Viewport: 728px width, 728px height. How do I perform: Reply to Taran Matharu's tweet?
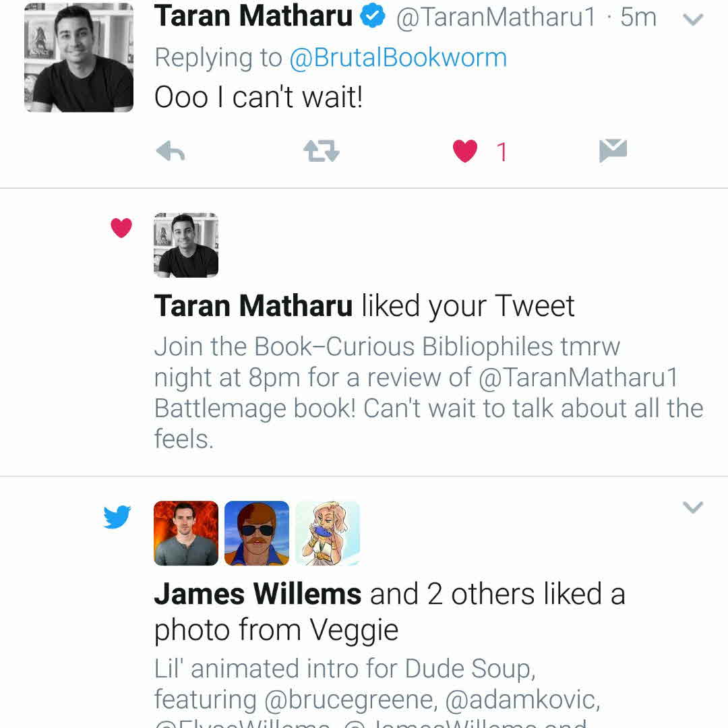(171, 152)
